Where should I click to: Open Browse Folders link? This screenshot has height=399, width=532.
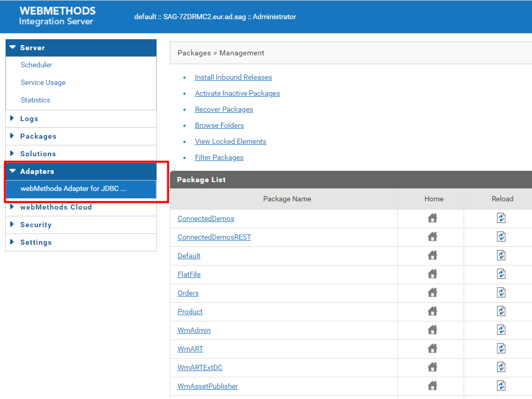(219, 125)
